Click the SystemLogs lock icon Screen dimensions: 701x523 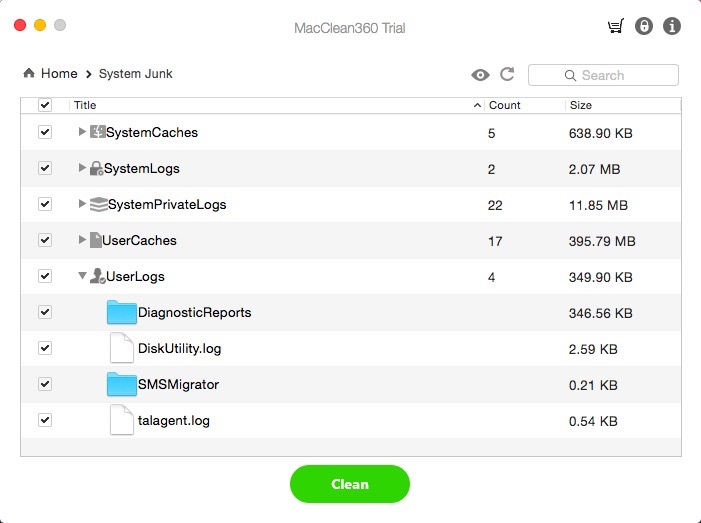[x=97, y=168]
